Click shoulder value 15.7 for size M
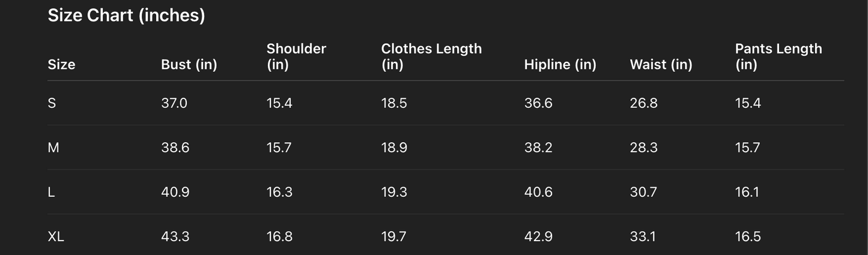The image size is (868, 255). [279, 148]
